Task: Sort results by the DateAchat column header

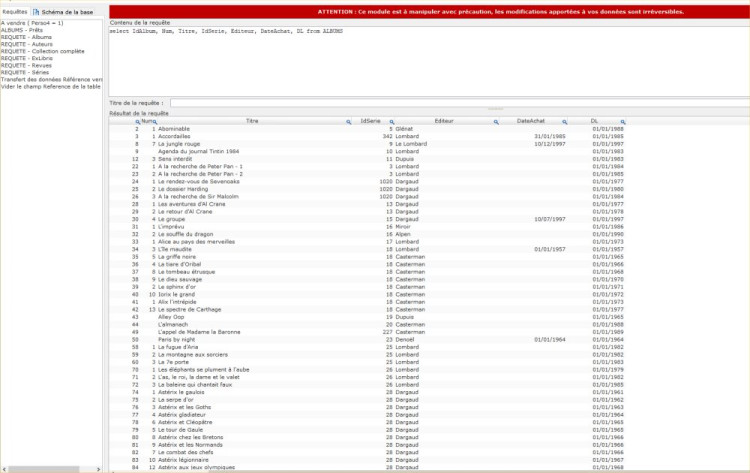Action: [530, 121]
